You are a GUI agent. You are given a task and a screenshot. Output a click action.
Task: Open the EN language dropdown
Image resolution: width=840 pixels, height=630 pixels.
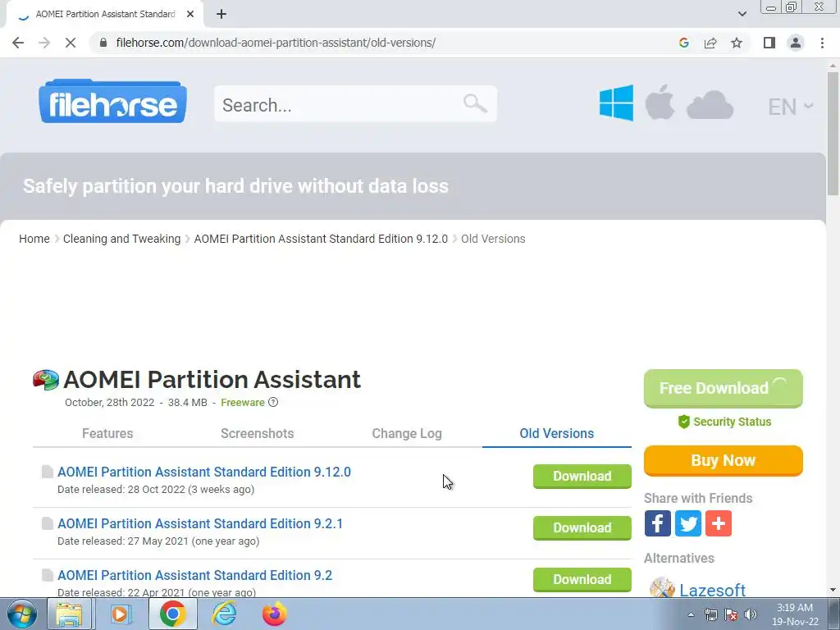pyautogui.click(x=791, y=107)
